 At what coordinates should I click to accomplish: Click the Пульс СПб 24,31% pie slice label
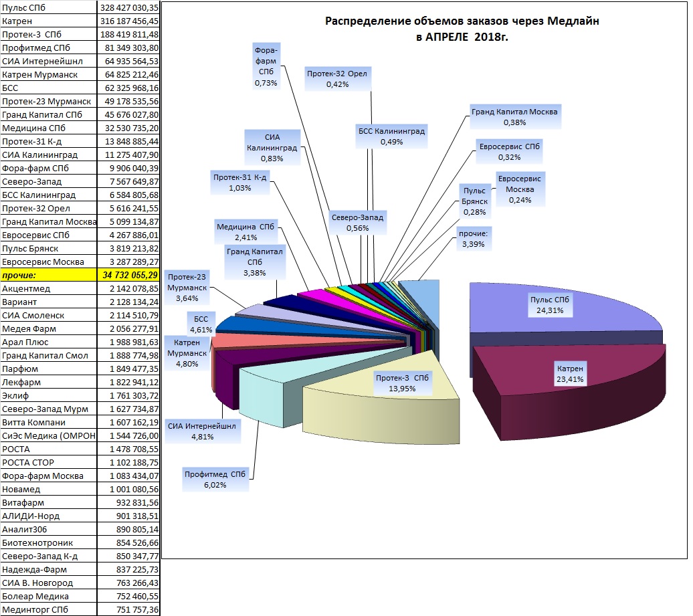pos(550,305)
